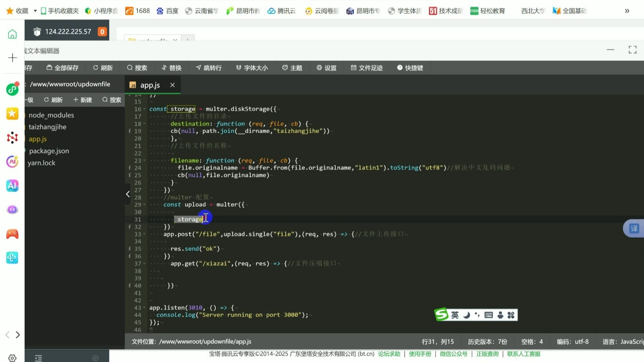The width and height of the screenshot is (644, 362).
Task: Toggle the editor fullscreen icon
Action: (632, 50)
